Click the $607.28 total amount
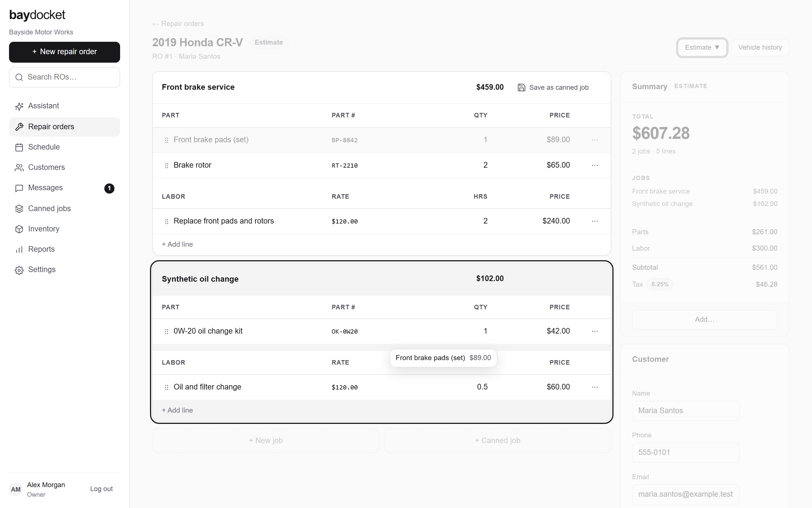812x508 pixels. (661, 133)
